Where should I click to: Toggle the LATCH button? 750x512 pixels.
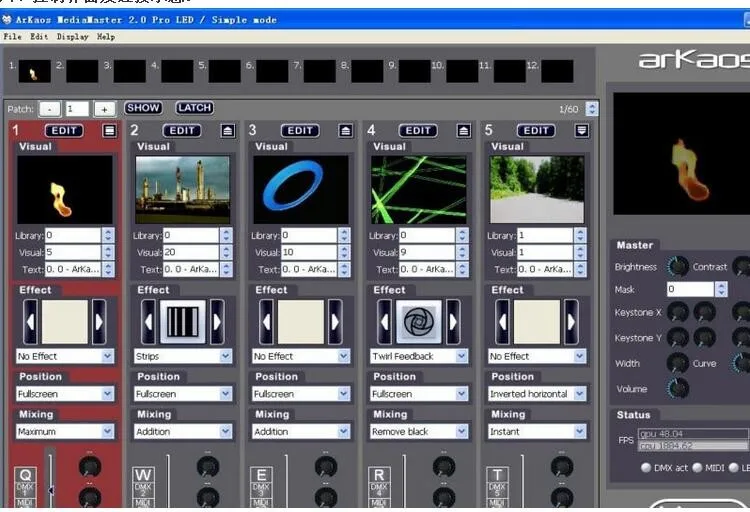pyautogui.click(x=194, y=108)
